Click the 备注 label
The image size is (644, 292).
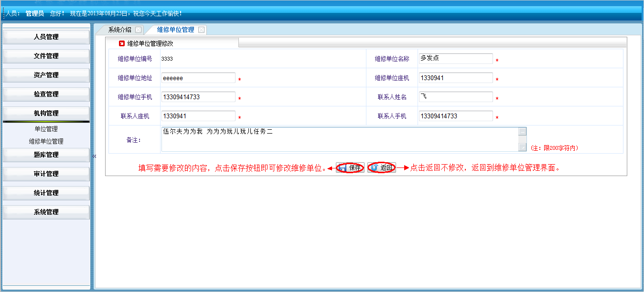134,140
